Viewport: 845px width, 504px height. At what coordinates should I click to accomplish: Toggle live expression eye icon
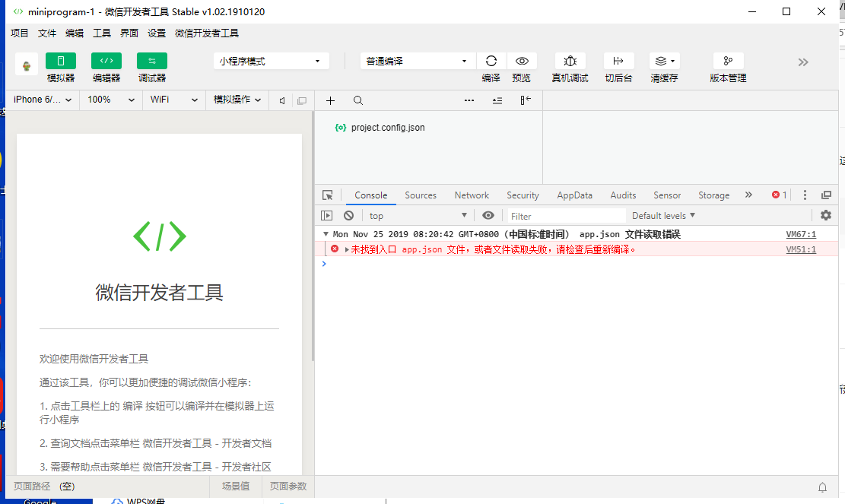(x=488, y=215)
